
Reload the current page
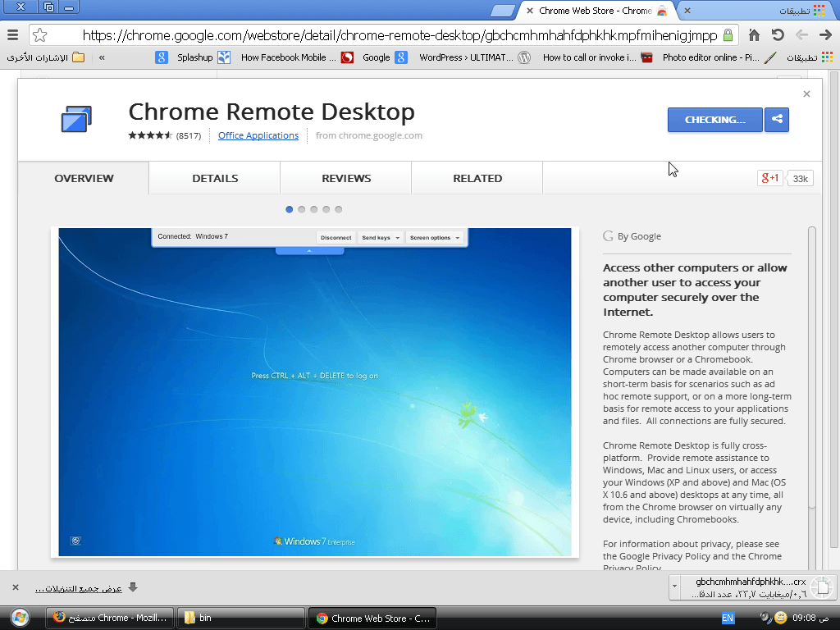[778, 35]
